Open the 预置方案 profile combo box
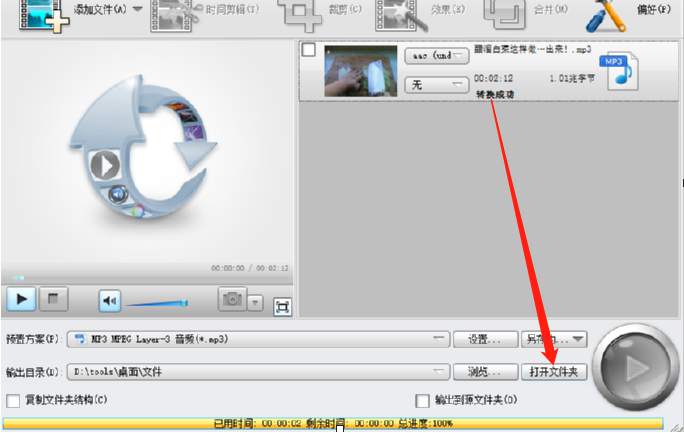This screenshot has height=433, width=684. (x=258, y=339)
